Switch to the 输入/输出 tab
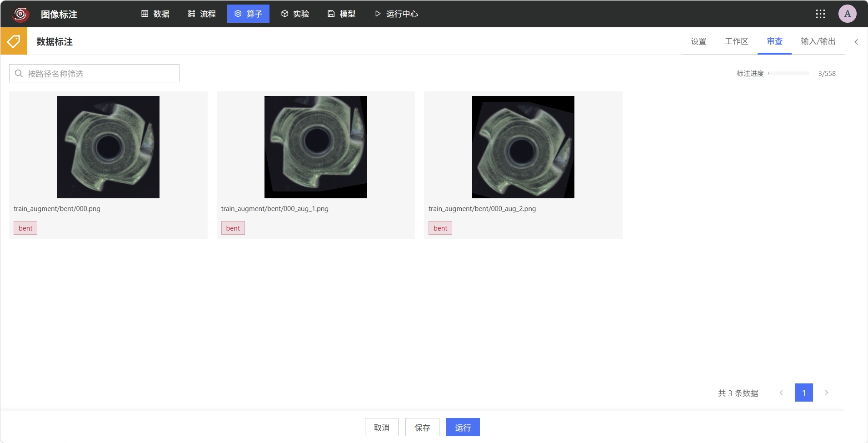 [x=818, y=41]
